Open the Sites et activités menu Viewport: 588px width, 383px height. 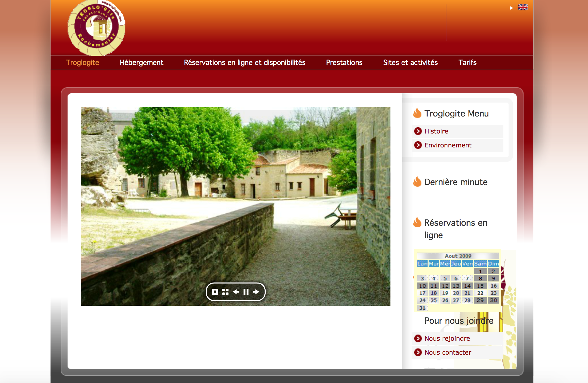pyautogui.click(x=410, y=63)
